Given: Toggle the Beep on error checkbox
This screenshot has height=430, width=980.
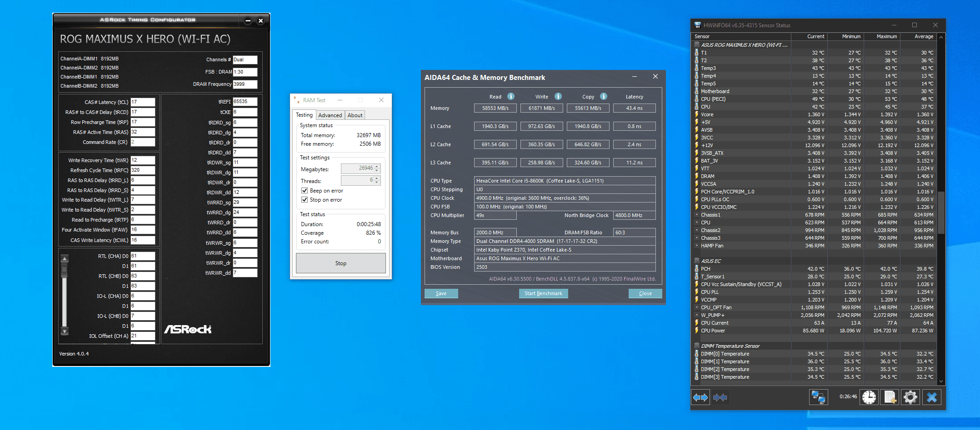Looking at the screenshot, I should coord(305,191).
